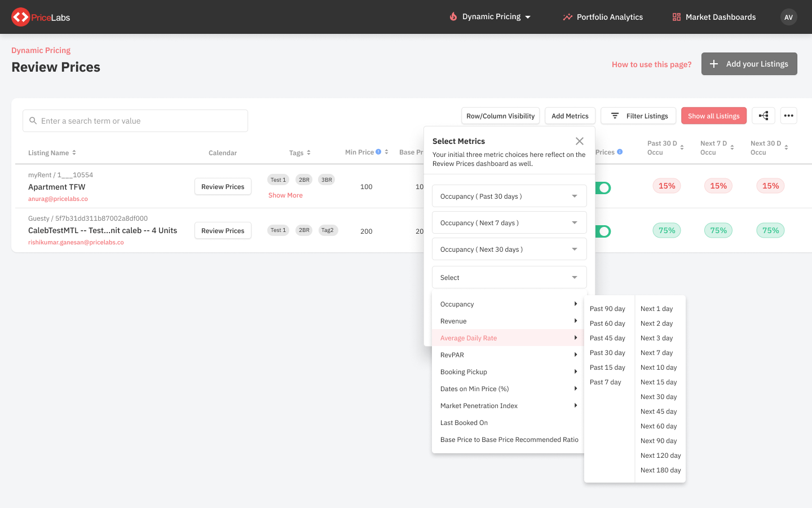Click How to use this page link
This screenshot has height=508, width=812.
pos(651,64)
